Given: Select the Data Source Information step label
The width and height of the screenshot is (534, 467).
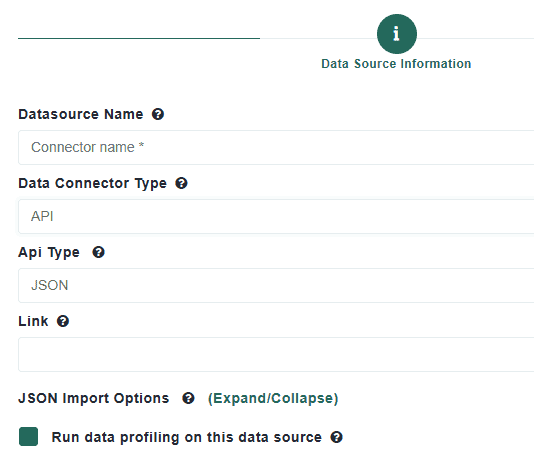Looking at the screenshot, I should (x=396, y=64).
